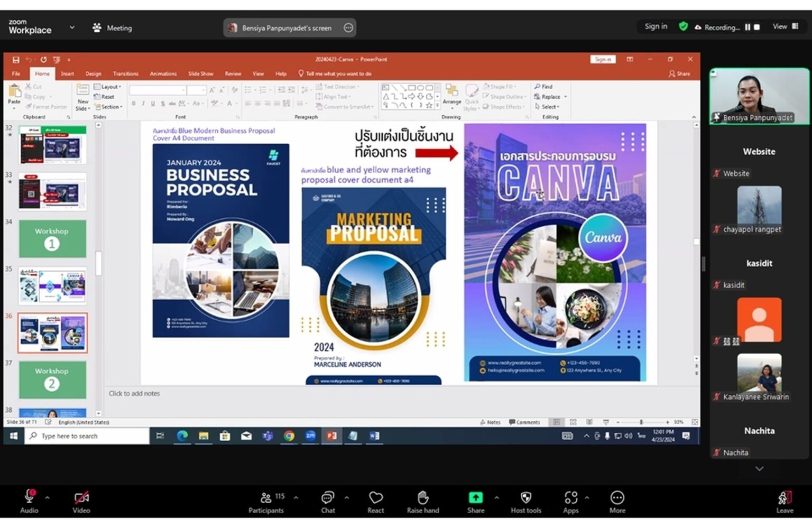Select the Workshop 1 slide thumbnail
Viewport: 812px width, 528px height.
[52, 239]
